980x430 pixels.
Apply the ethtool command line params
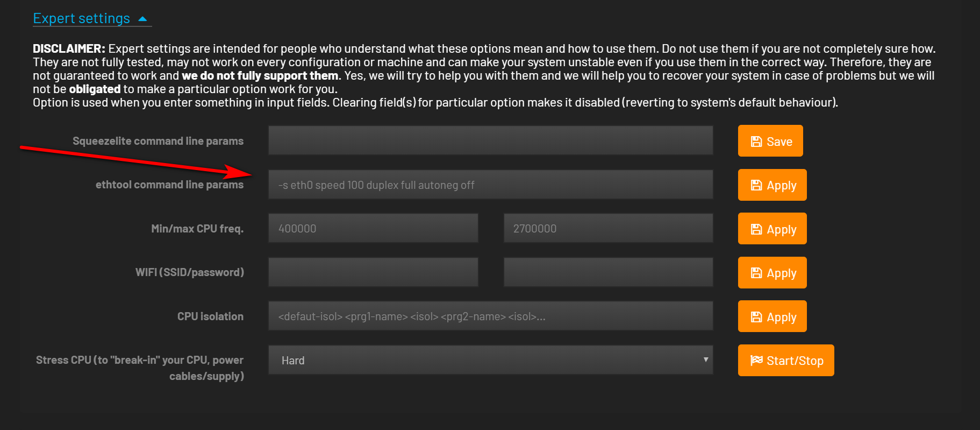(x=772, y=185)
